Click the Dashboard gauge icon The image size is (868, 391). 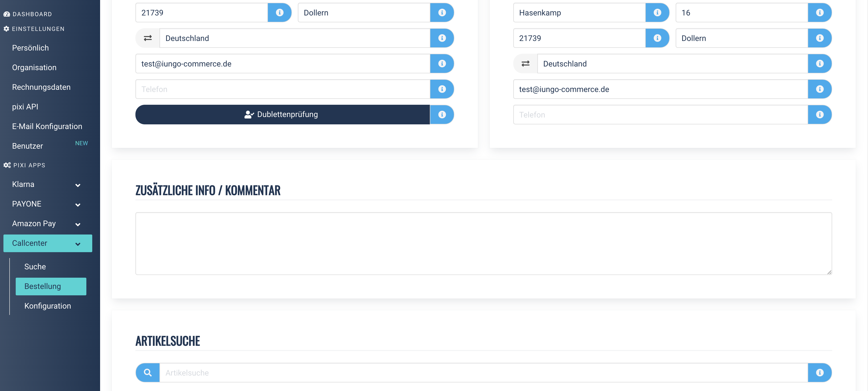(x=7, y=14)
